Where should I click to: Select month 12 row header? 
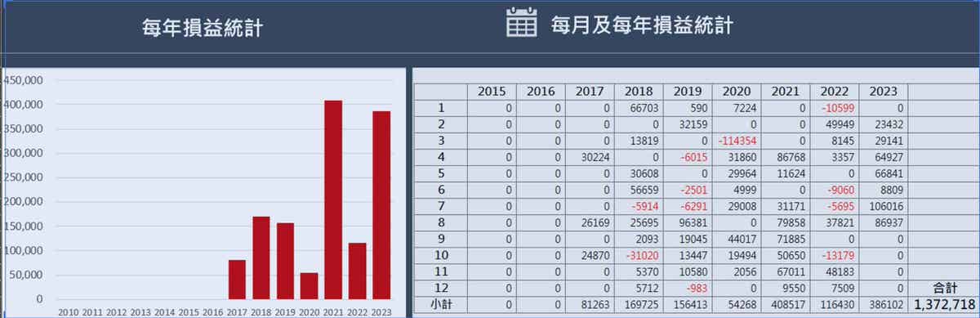(x=441, y=288)
